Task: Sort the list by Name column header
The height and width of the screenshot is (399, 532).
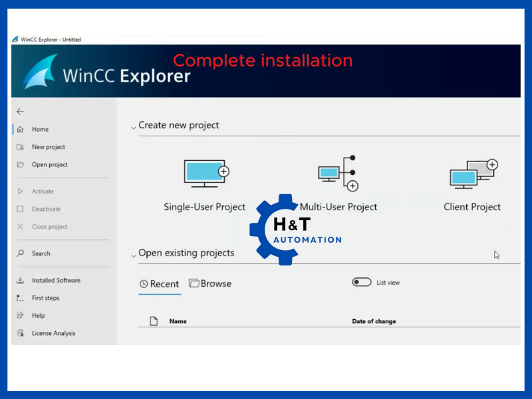Action: 178,321
